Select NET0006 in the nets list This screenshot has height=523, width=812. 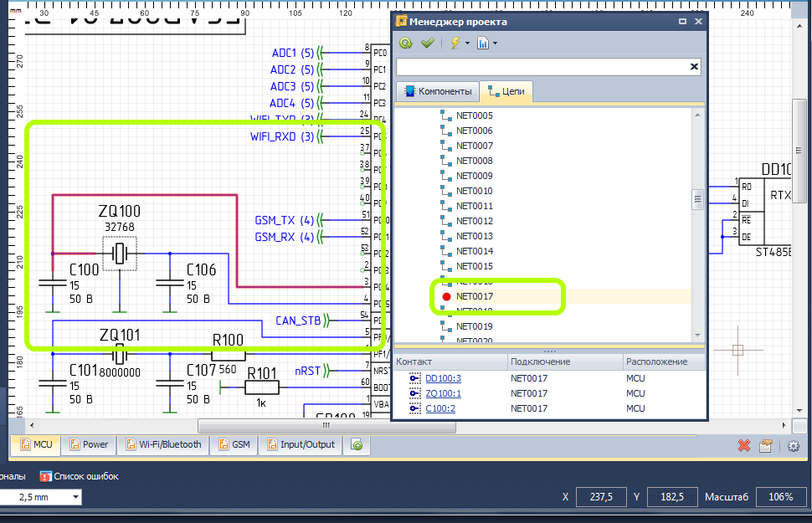coord(475,131)
